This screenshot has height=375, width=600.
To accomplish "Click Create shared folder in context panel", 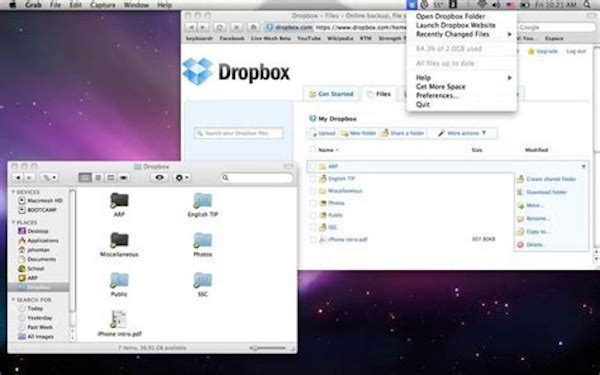I will click(x=546, y=179).
